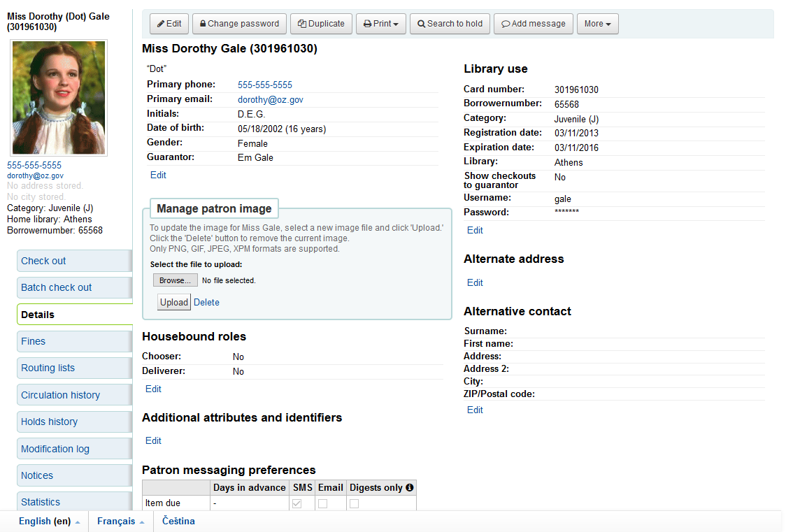This screenshot has width=793, height=532.
Task: Open the Français language dropdown
Action: [x=120, y=522]
